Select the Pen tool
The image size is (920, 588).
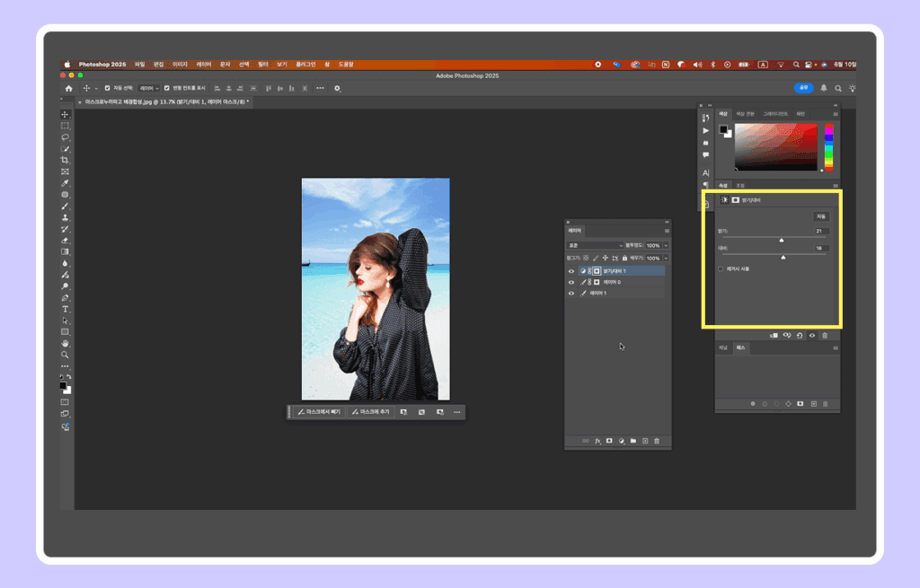(x=65, y=298)
